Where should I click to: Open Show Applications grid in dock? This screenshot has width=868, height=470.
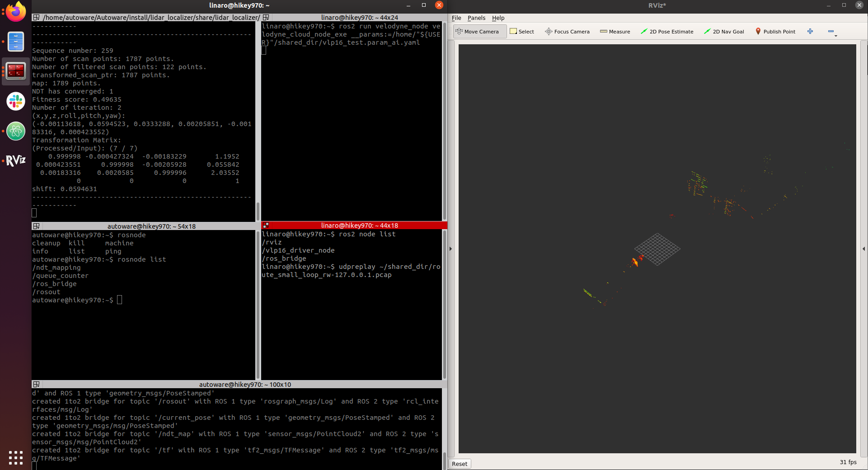[16, 457]
